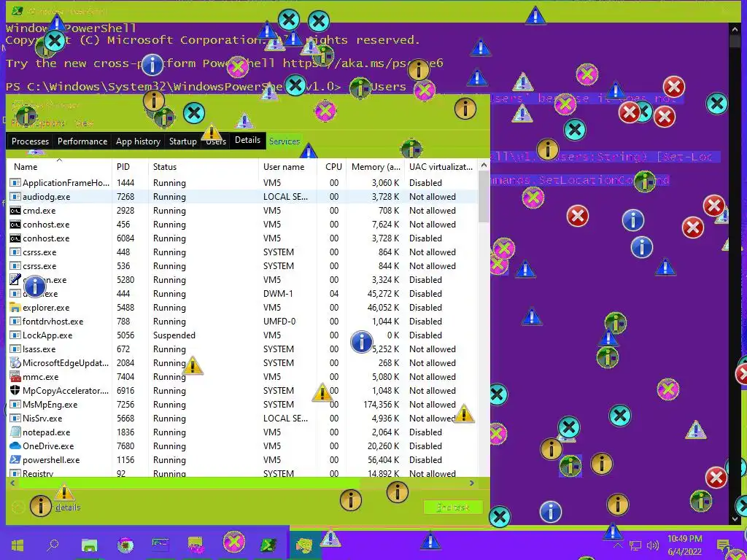Open the volume tray icon

tap(653, 545)
